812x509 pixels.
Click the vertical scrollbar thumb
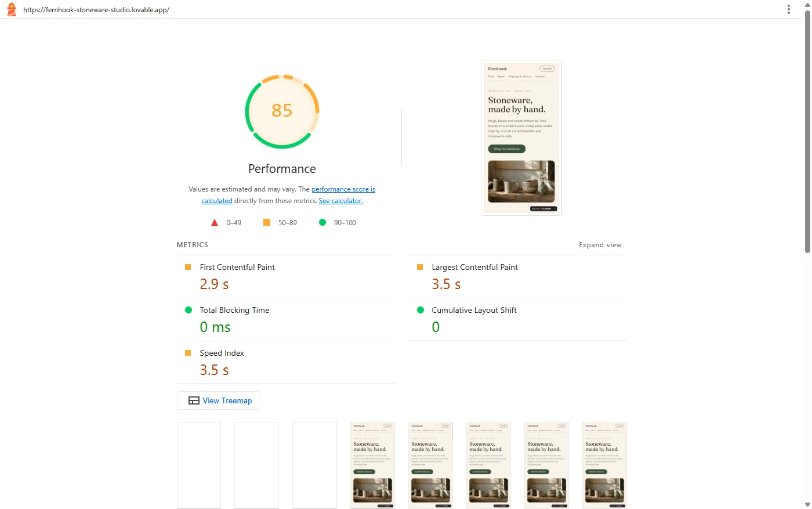807,132
